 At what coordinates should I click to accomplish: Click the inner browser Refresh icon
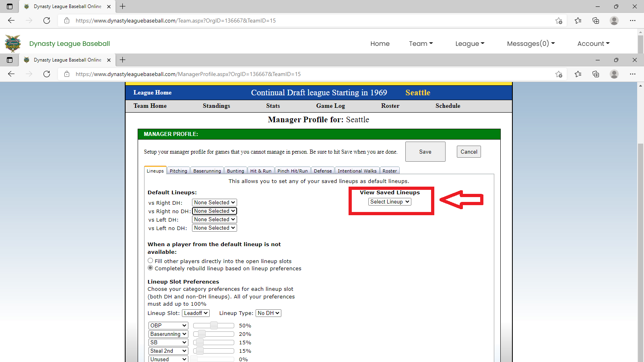coord(47,74)
